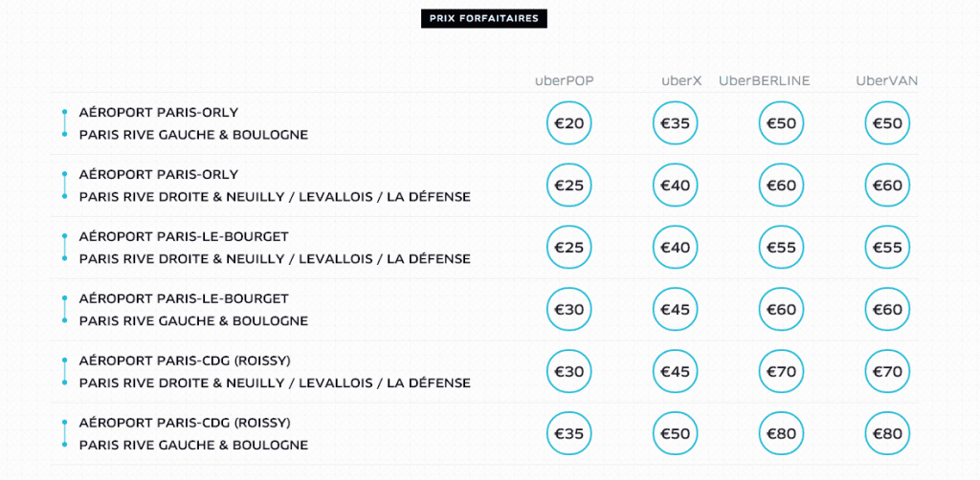Select the uberPOP column header
980x480 pixels.
[x=565, y=80]
